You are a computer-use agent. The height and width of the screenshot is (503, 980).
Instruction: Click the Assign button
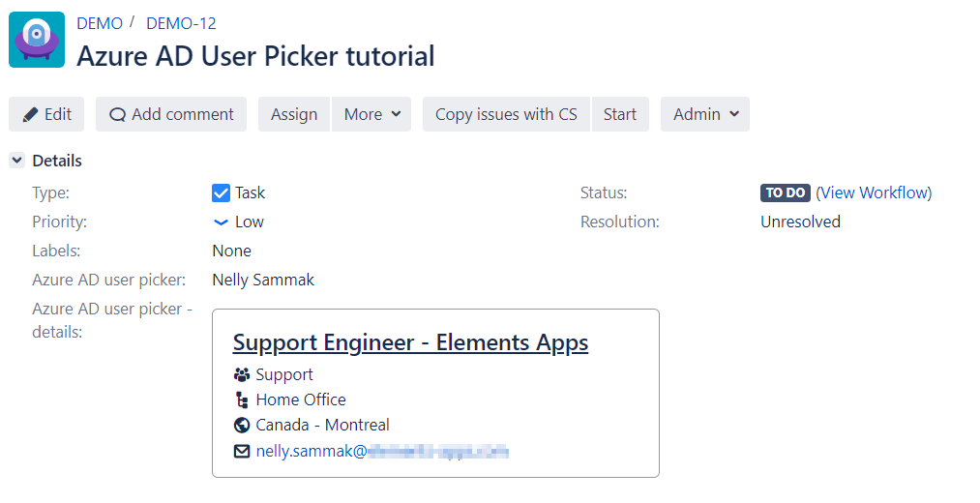294,114
